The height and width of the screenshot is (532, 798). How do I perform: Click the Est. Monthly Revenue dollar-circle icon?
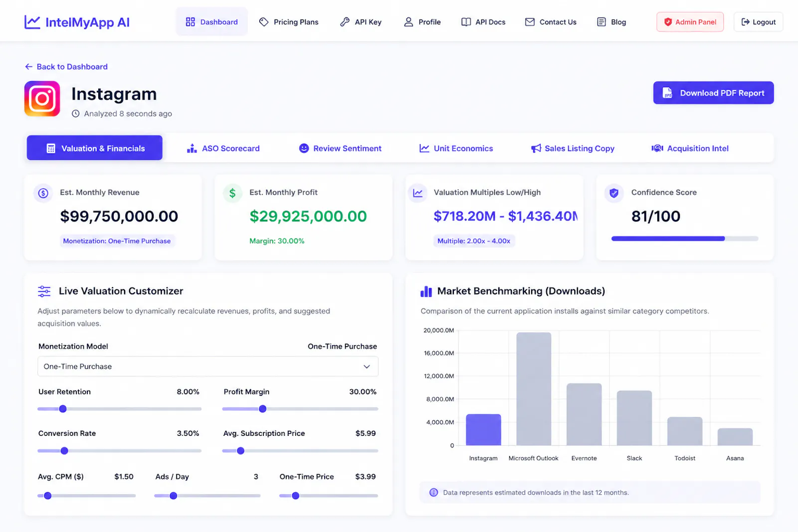click(x=43, y=193)
